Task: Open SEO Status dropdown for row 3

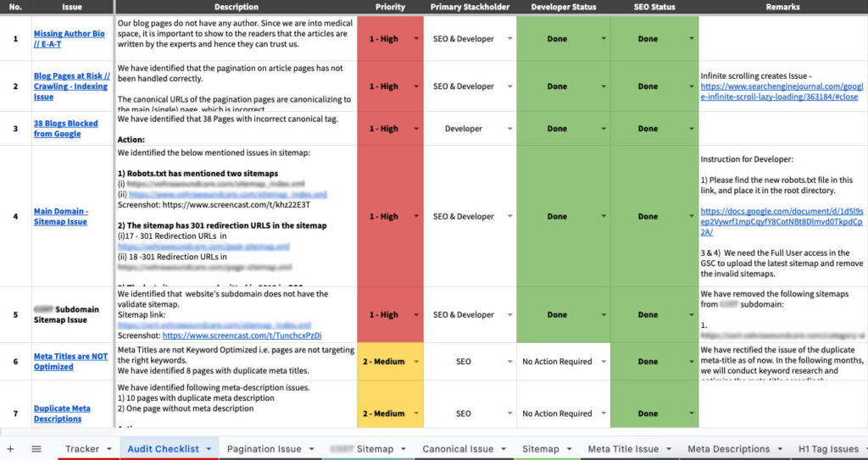Action: point(692,129)
